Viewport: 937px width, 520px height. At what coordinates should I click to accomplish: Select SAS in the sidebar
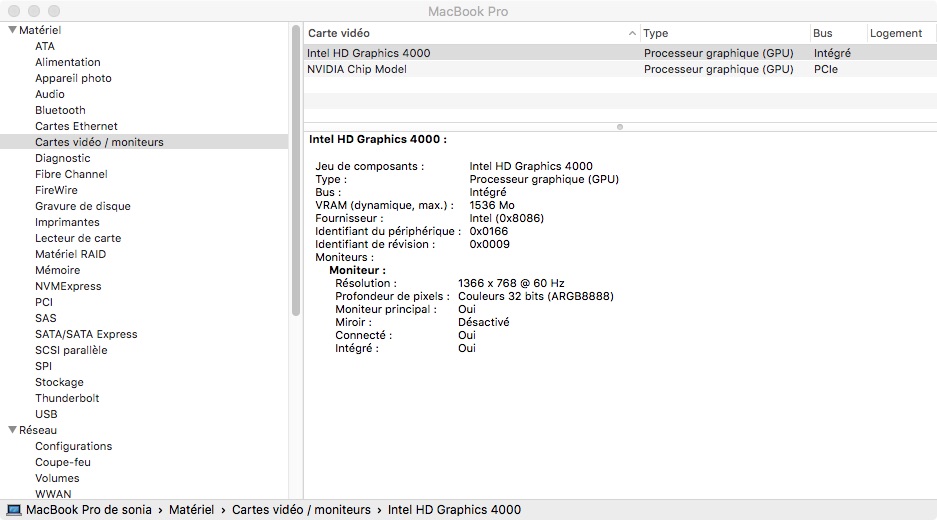(45, 318)
